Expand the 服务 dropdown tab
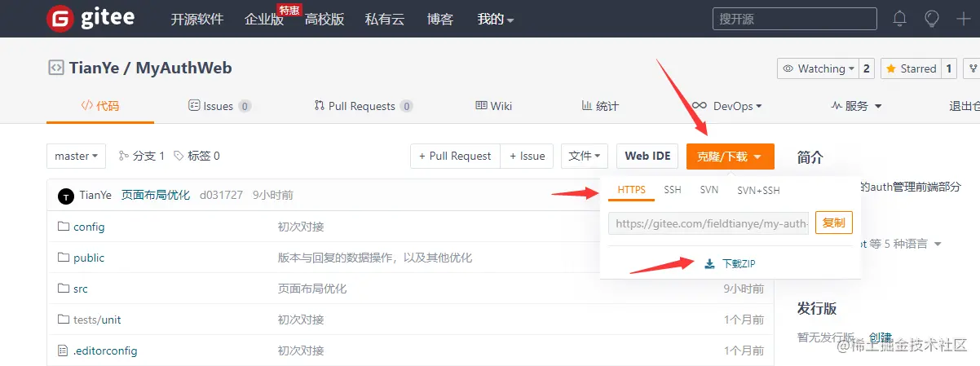Screen dimensions: 980x366 [x=857, y=106]
